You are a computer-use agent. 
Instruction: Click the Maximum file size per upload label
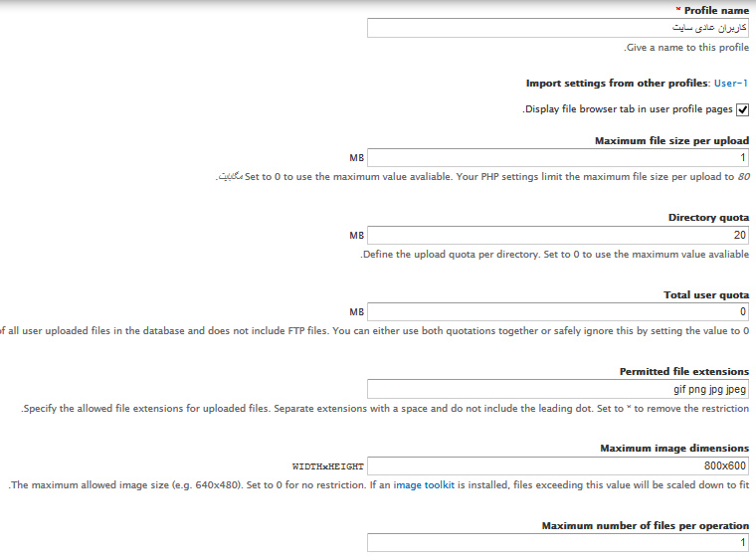671,141
